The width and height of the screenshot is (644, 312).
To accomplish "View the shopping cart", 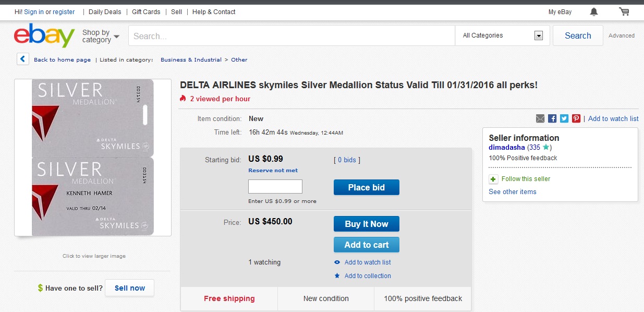I will point(624,11).
